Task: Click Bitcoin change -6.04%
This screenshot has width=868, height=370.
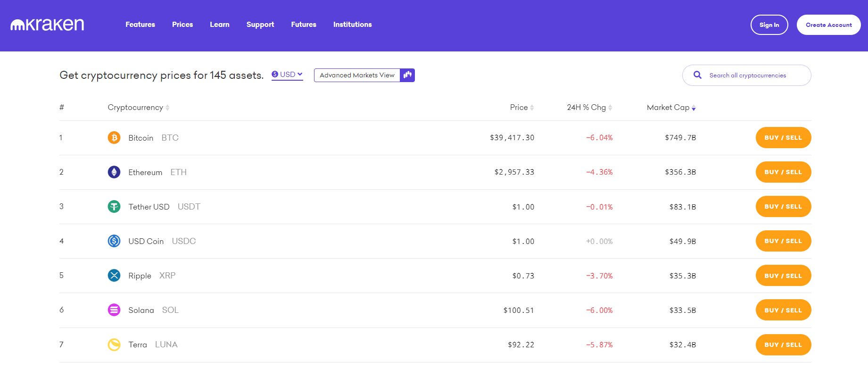Action: point(599,138)
